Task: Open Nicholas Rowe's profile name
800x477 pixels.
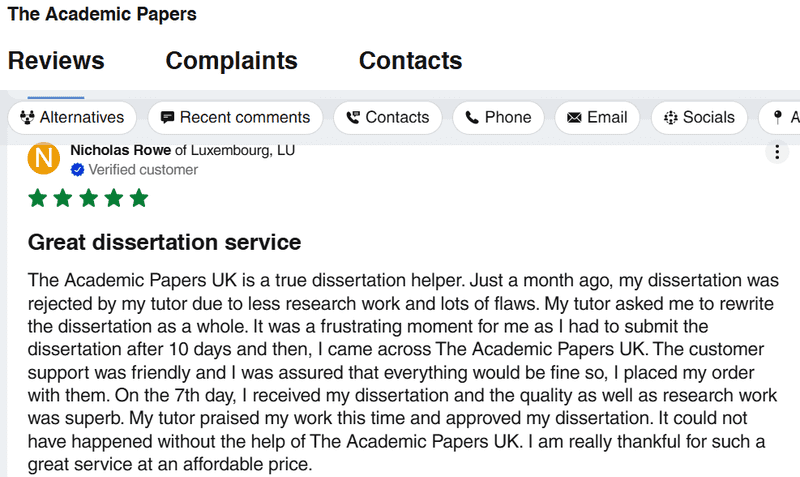Action: (x=121, y=150)
